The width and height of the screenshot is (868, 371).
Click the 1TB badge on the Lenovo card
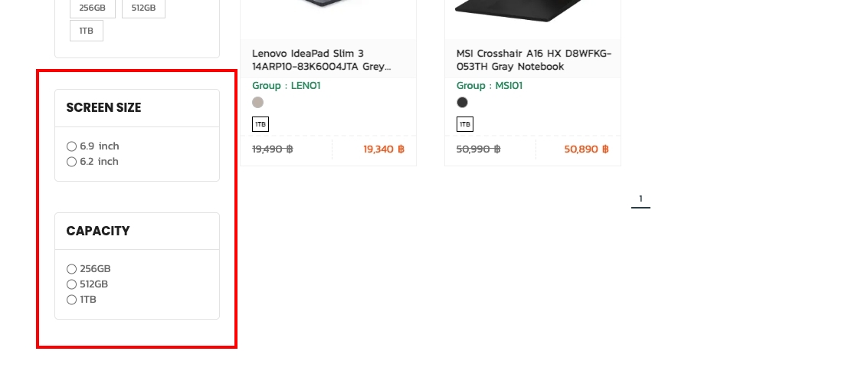pos(260,124)
